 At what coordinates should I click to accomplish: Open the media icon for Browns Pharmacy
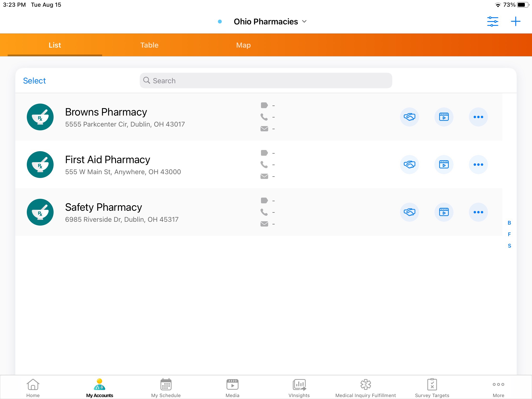click(444, 117)
